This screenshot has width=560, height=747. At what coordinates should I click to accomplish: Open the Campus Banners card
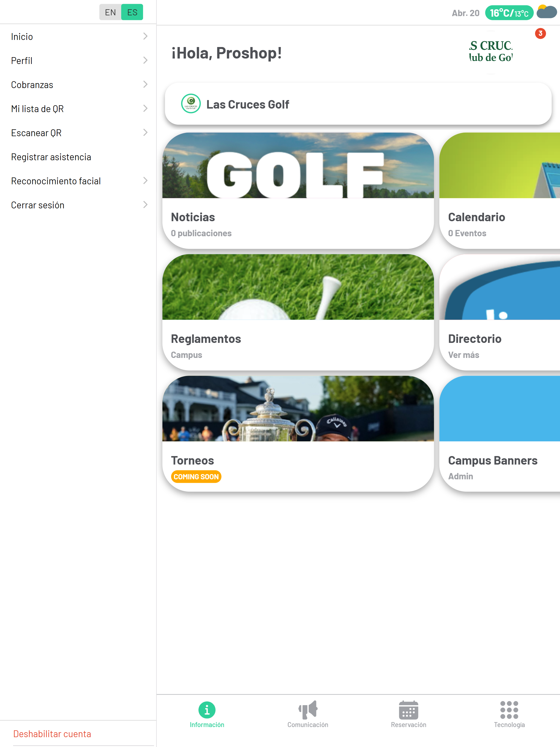(x=500, y=434)
